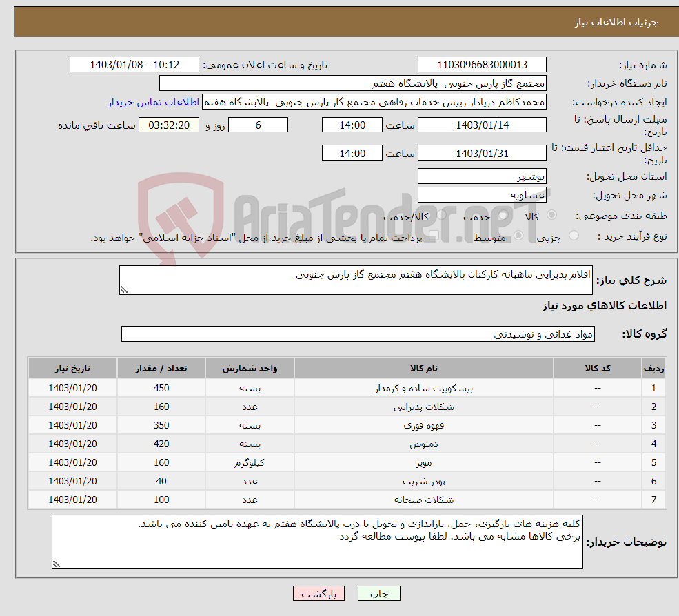This screenshot has width=679, height=616.
Task: Click the price validity date 1403/01/31
Action: coord(482,153)
